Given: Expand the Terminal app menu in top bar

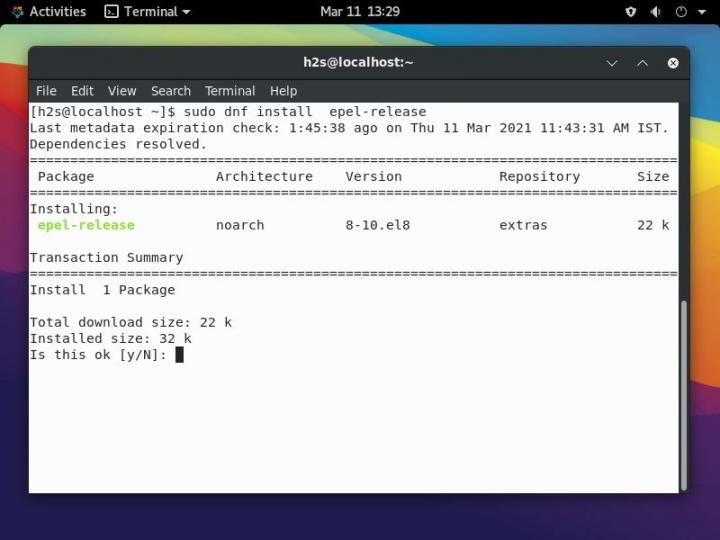Looking at the screenshot, I should [x=147, y=12].
